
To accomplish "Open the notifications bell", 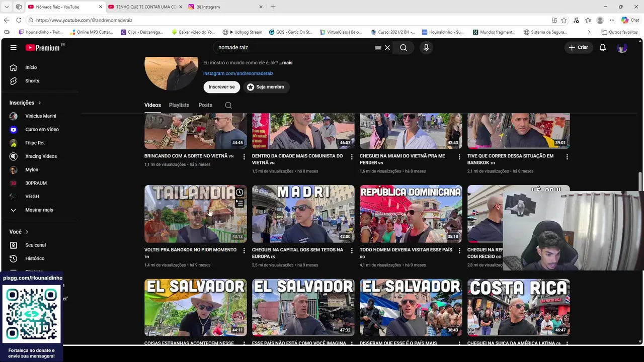I will (603, 47).
